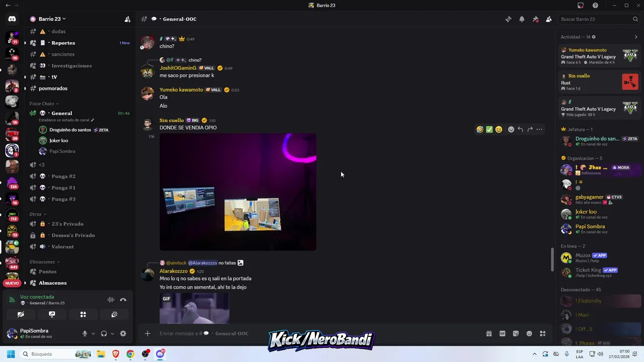Forward the Sin cuello message
644x362 pixels.
click(x=530, y=129)
